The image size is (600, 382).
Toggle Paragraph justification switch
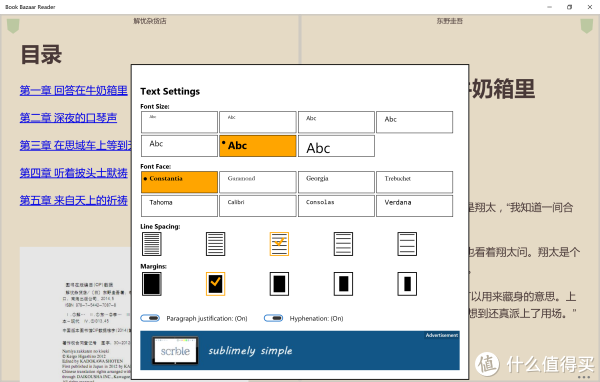[x=150, y=318]
